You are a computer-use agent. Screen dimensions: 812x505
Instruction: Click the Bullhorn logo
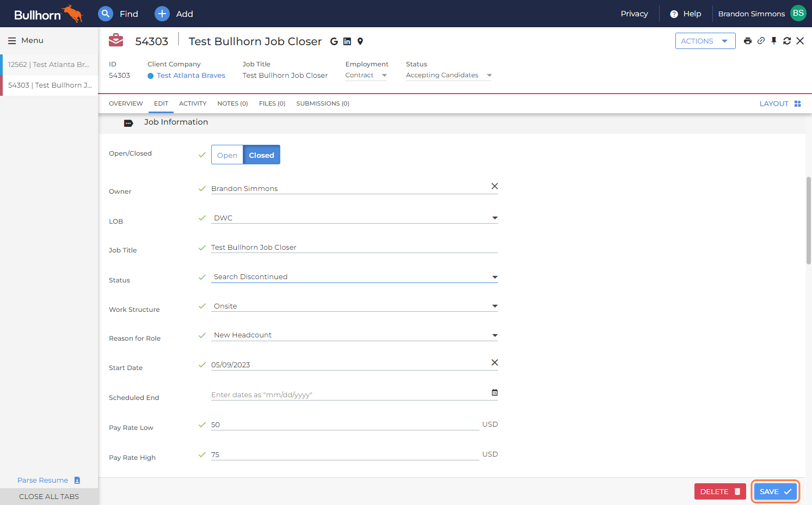pos(48,14)
